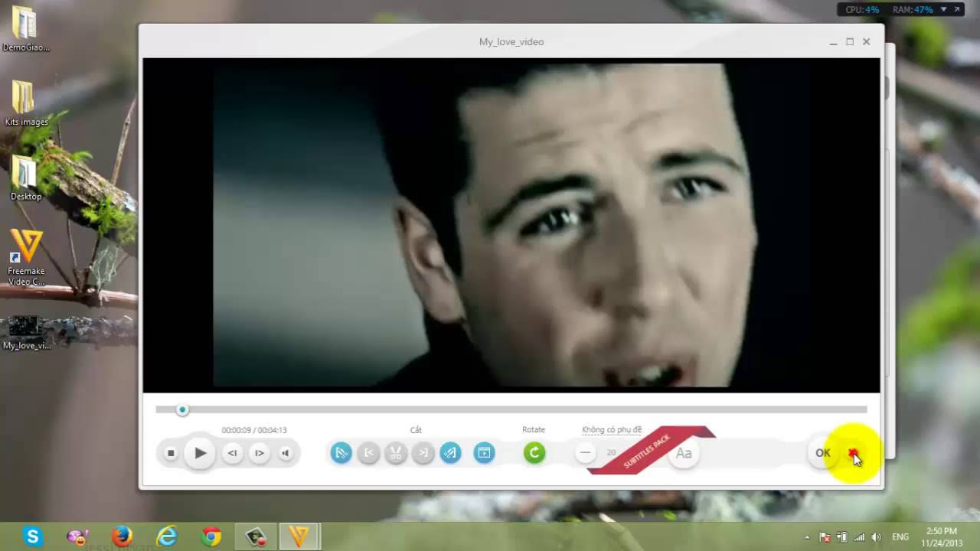Select the My_love_vi... video file on desktop
Viewport: 980px width, 551px height.
pos(26,333)
